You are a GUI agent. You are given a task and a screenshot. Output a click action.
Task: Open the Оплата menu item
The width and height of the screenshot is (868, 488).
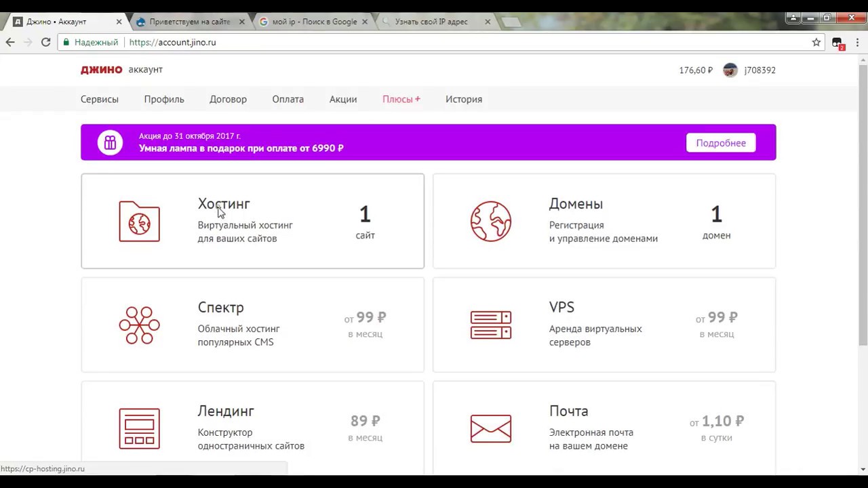pyautogui.click(x=288, y=99)
